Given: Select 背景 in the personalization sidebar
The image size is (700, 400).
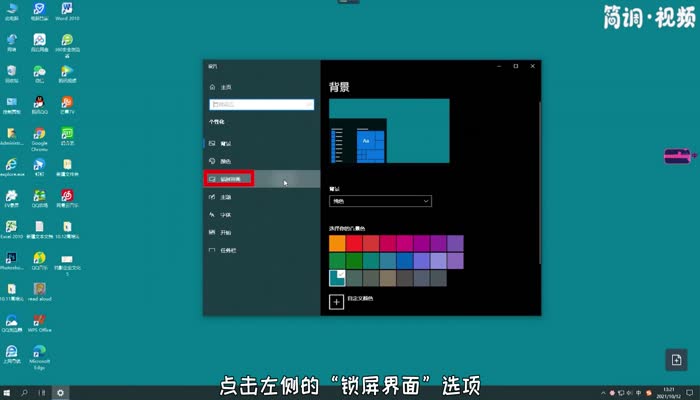Looking at the screenshot, I should click(224, 143).
